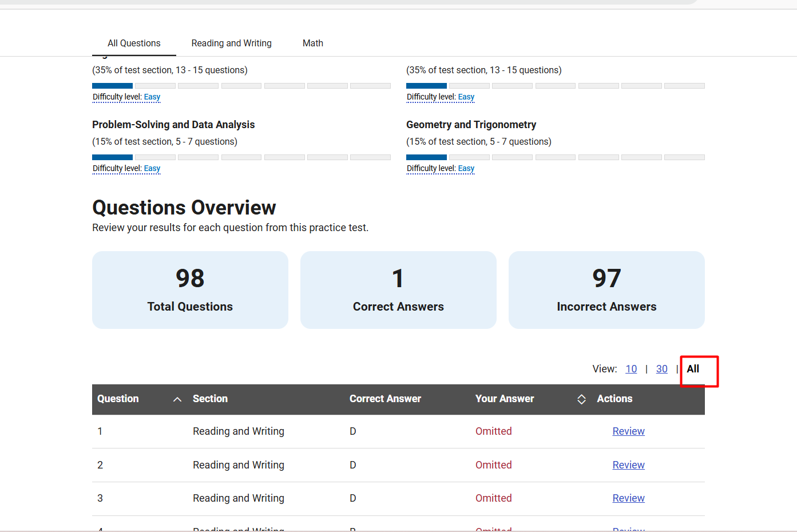Select the Math tab

pyautogui.click(x=312, y=43)
